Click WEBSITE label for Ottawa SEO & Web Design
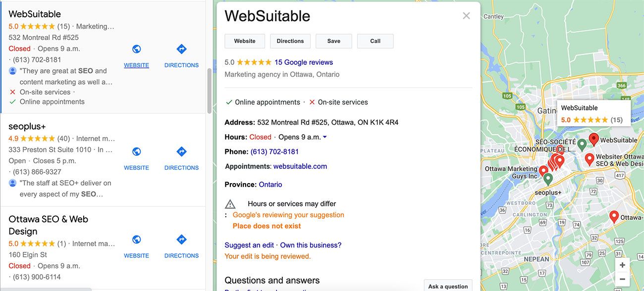Screen dimensions: 644x291 (136, 256)
